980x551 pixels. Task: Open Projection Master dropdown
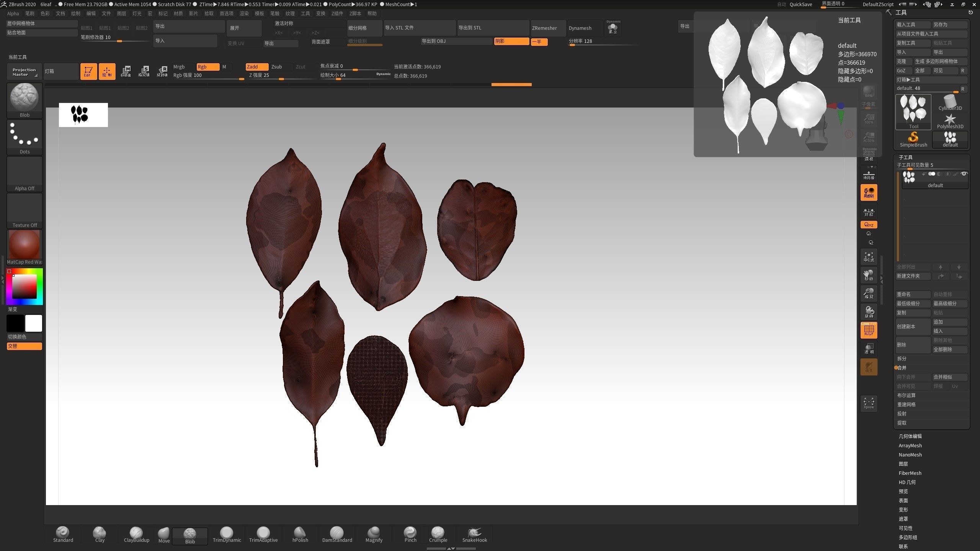24,72
